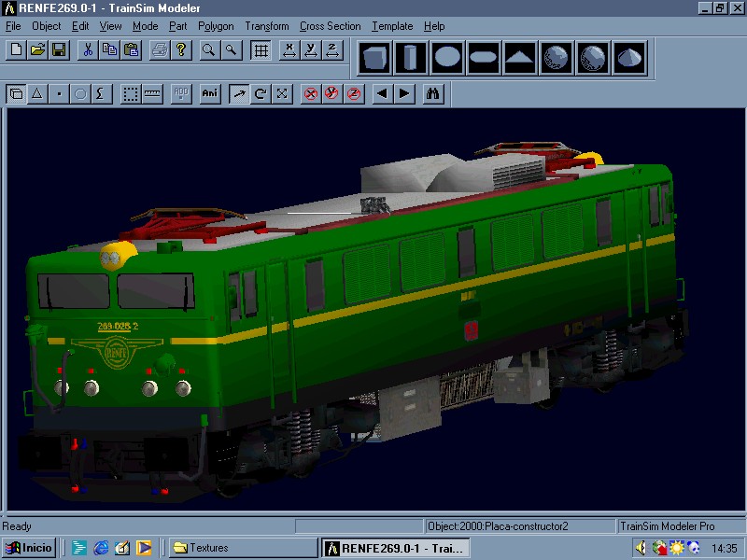Click the Ani animation button

click(x=209, y=93)
